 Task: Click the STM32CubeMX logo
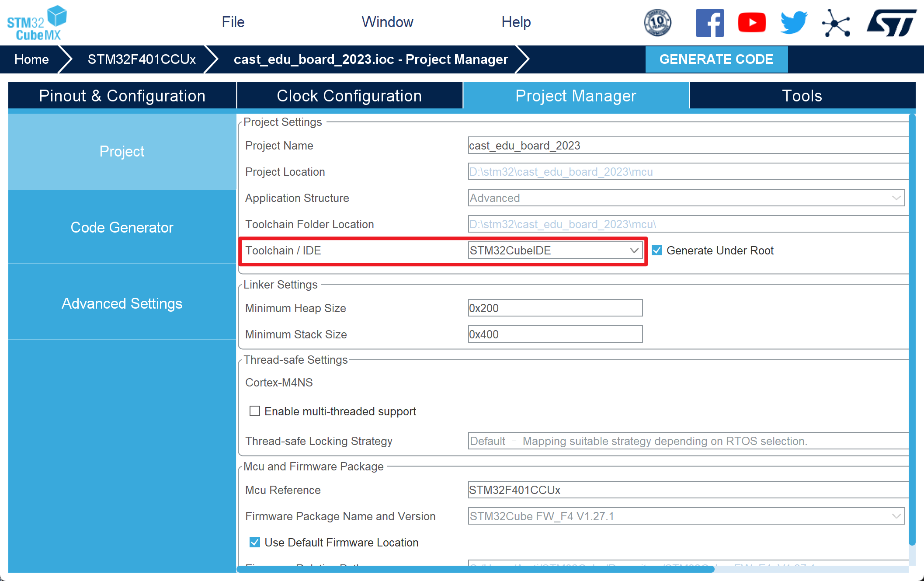(x=37, y=23)
